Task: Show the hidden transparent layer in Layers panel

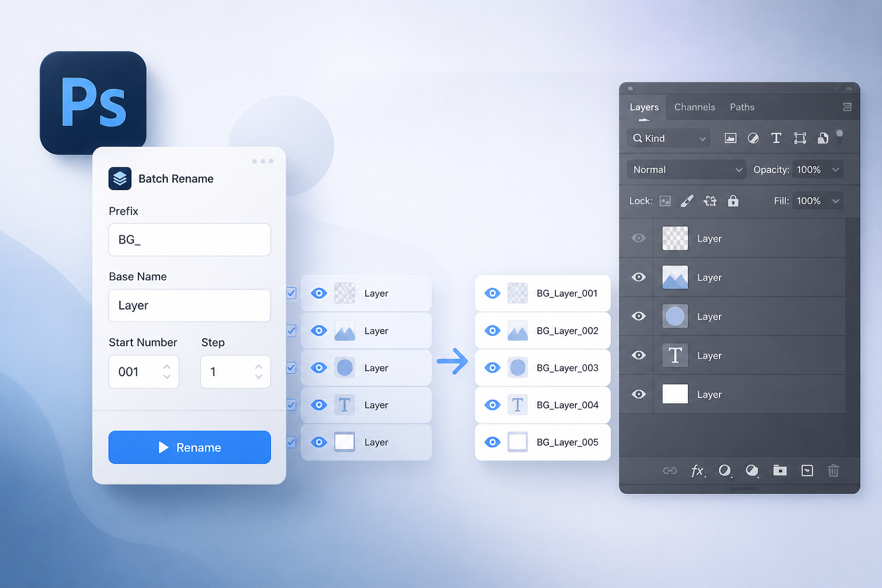Action: (639, 238)
